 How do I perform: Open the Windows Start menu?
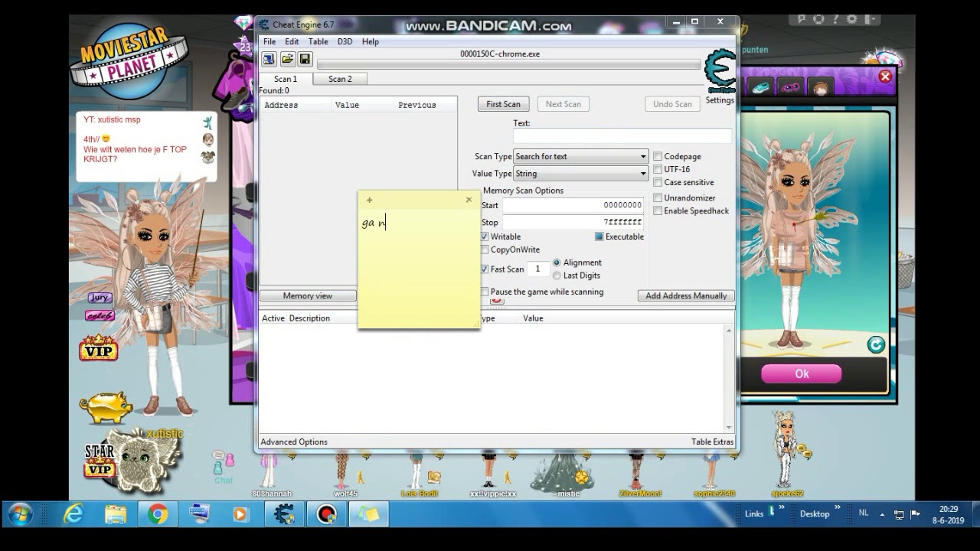(19, 514)
